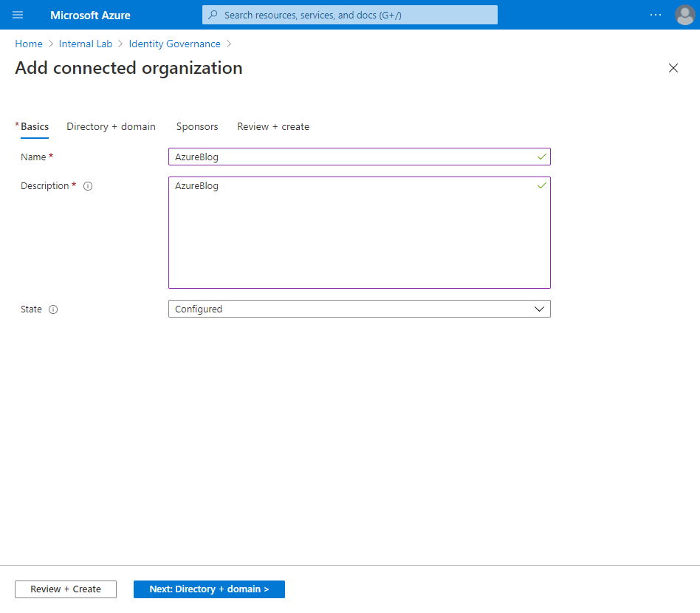
Task: Click the green checkmark in the Name field
Action: [541, 157]
